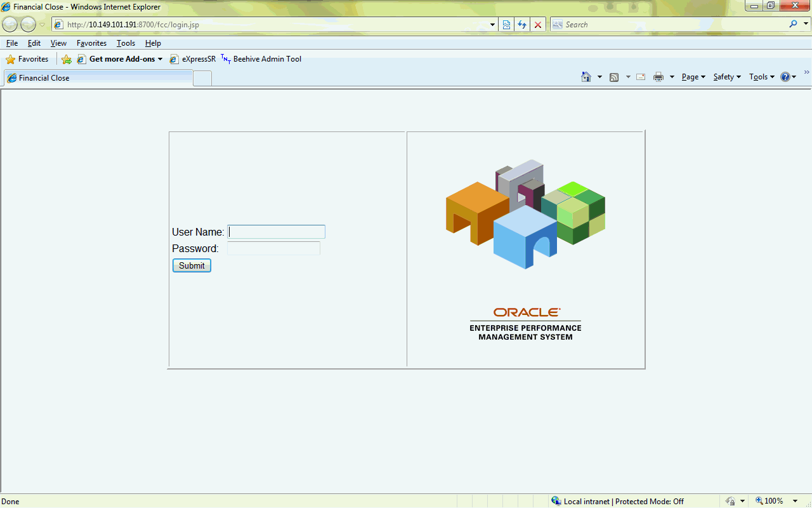This screenshot has width=812, height=508.
Task: Click the Add to Favorites Bar icon
Action: click(67, 59)
